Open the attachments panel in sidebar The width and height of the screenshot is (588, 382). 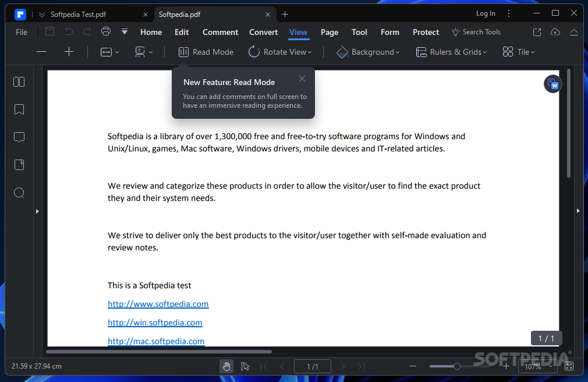click(19, 165)
